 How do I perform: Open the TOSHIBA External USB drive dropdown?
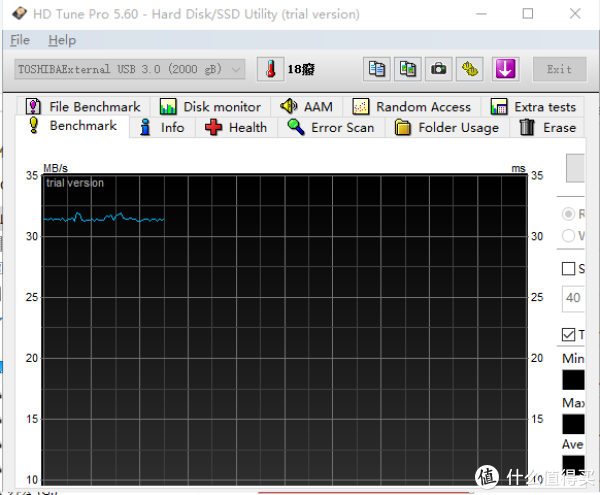click(130, 69)
